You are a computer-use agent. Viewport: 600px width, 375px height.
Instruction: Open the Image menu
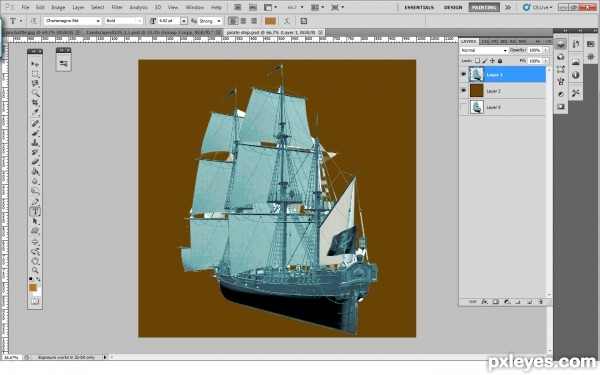[x=58, y=7]
